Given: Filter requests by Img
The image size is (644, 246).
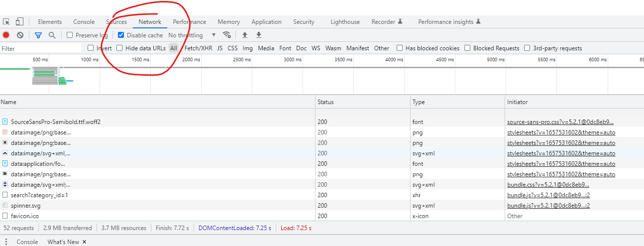Looking at the screenshot, I should click(248, 48).
